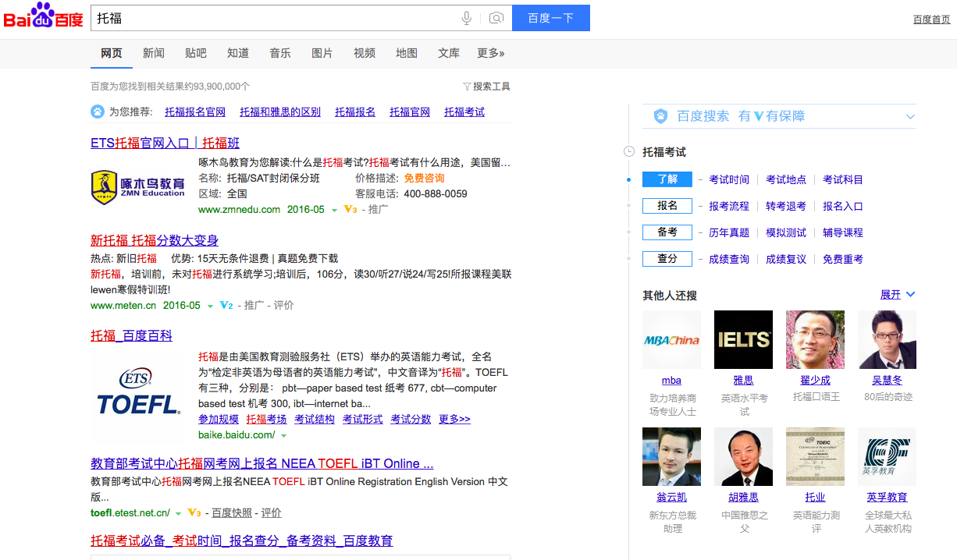Switch to the 新闻 tab

pyautogui.click(x=154, y=53)
